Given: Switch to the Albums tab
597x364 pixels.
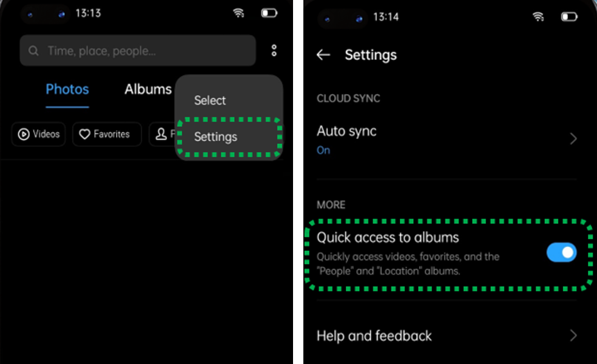Looking at the screenshot, I should pyautogui.click(x=148, y=89).
